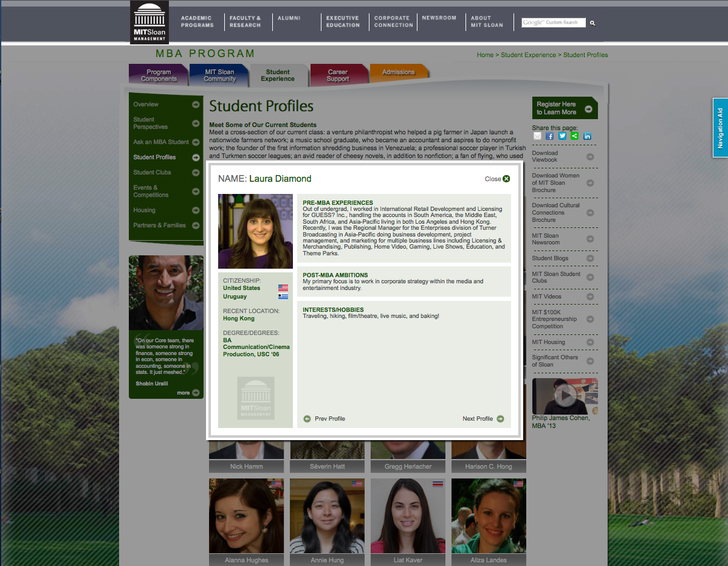Share page on Twitter icon
The width and height of the screenshot is (728, 566).
(562, 136)
